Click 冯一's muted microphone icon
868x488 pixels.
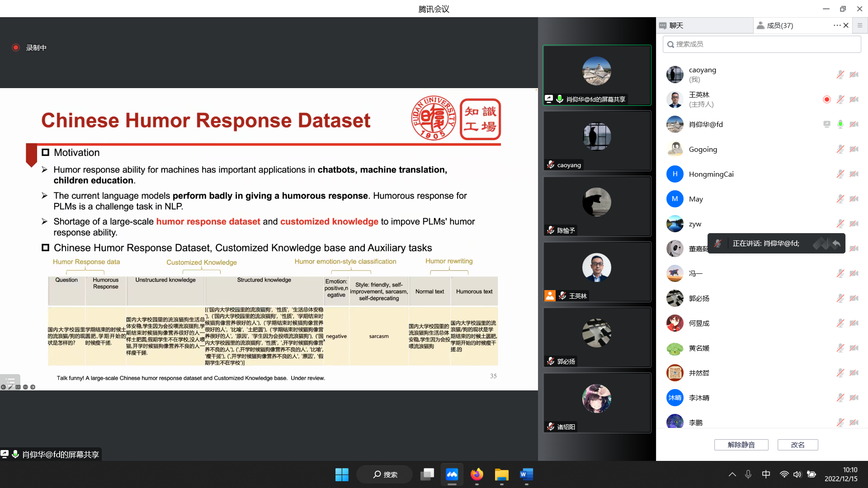point(840,273)
